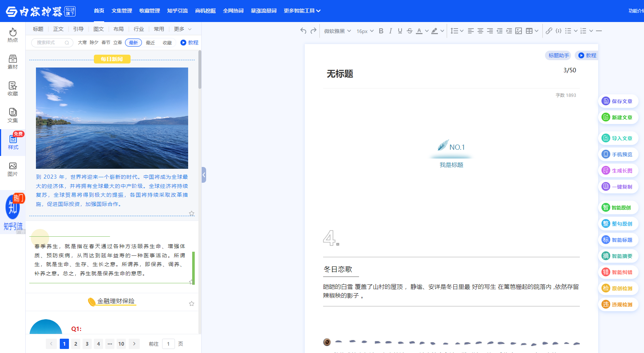Image resolution: width=644 pixels, height=353 pixels.
Task: Open the 标题助手 title assistant
Action: pyautogui.click(x=558, y=55)
